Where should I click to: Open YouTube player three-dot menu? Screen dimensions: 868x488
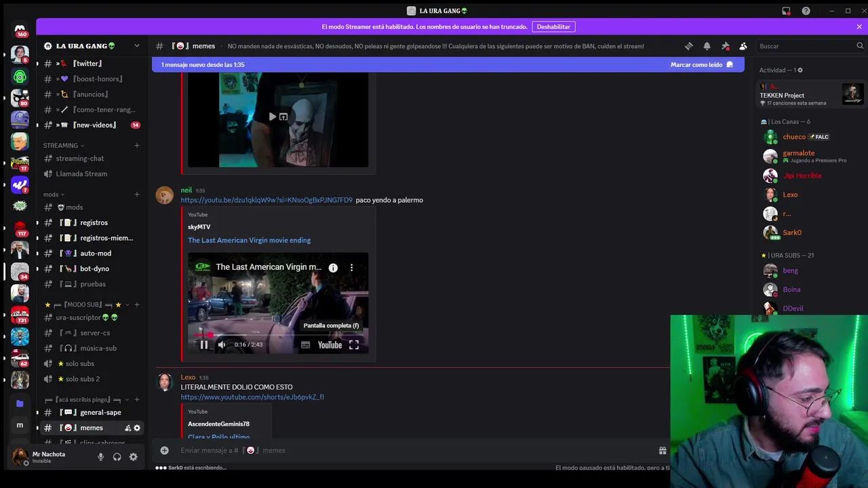pos(351,268)
